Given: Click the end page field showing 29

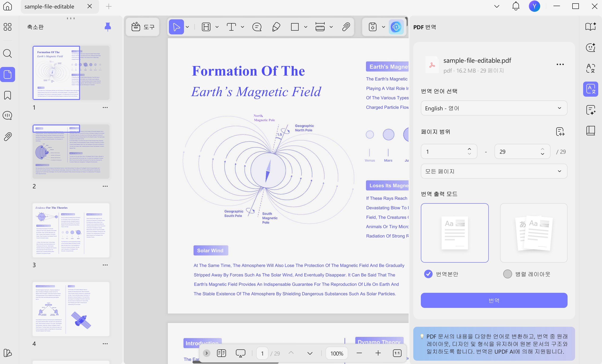Looking at the screenshot, I should point(522,152).
